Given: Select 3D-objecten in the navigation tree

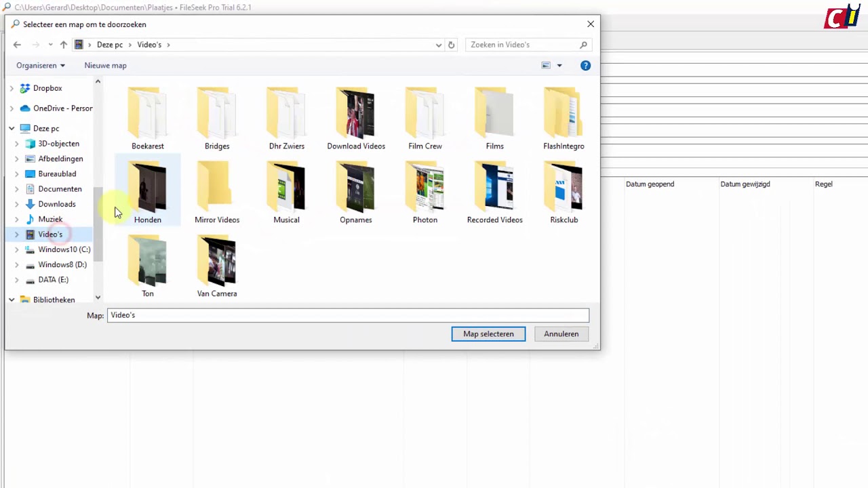Looking at the screenshot, I should click(x=58, y=144).
